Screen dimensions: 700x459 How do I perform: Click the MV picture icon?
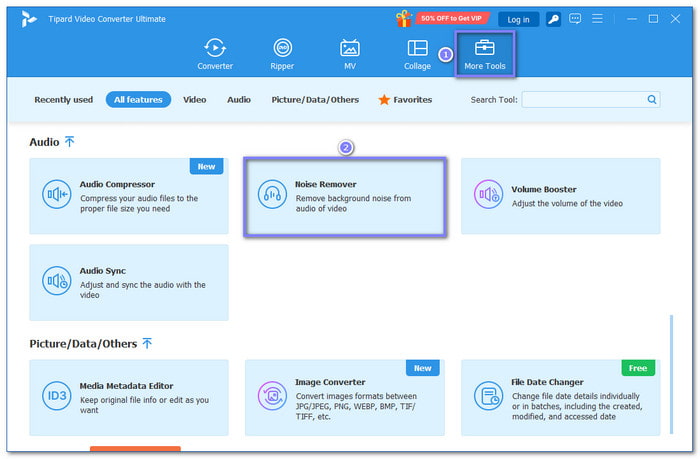[x=350, y=48]
